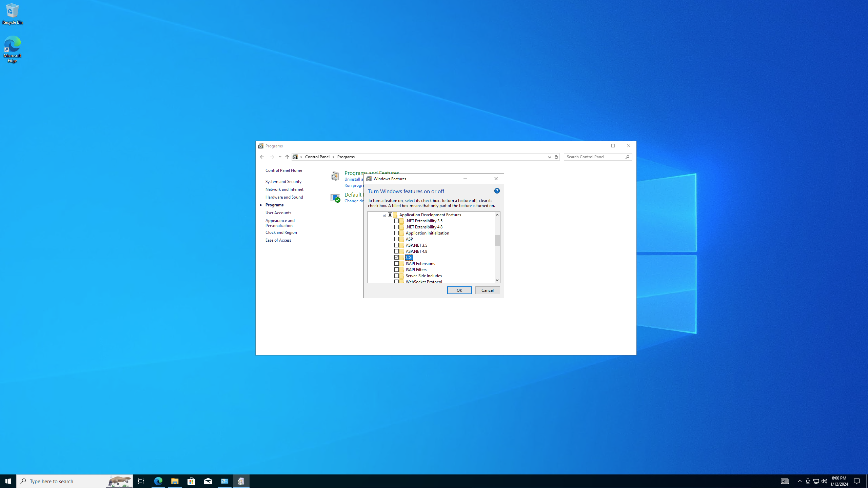The height and width of the screenshot is (488, 868).
Task: Open Microsoft Store from the taskbar
Action: pos(192,481)
